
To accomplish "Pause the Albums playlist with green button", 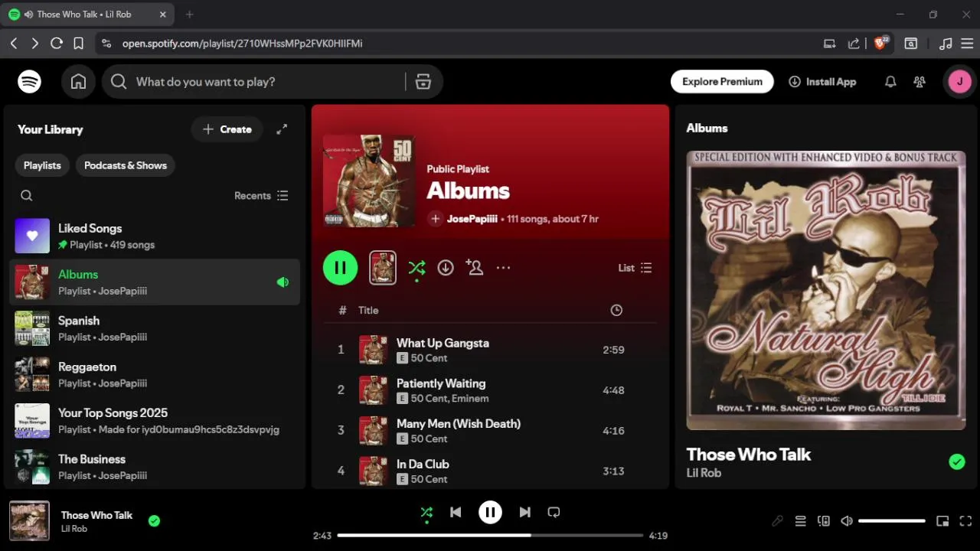I will pyautogui.click(x=340, y=268).
